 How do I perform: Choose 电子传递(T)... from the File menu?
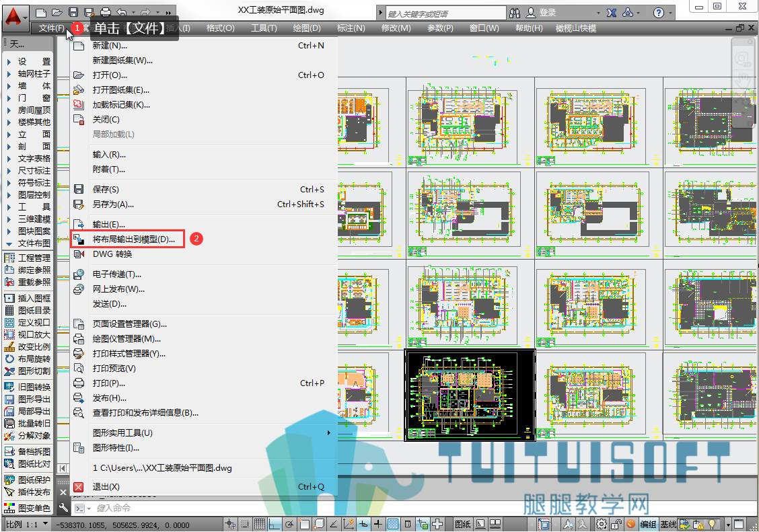[x=203, y=274]
